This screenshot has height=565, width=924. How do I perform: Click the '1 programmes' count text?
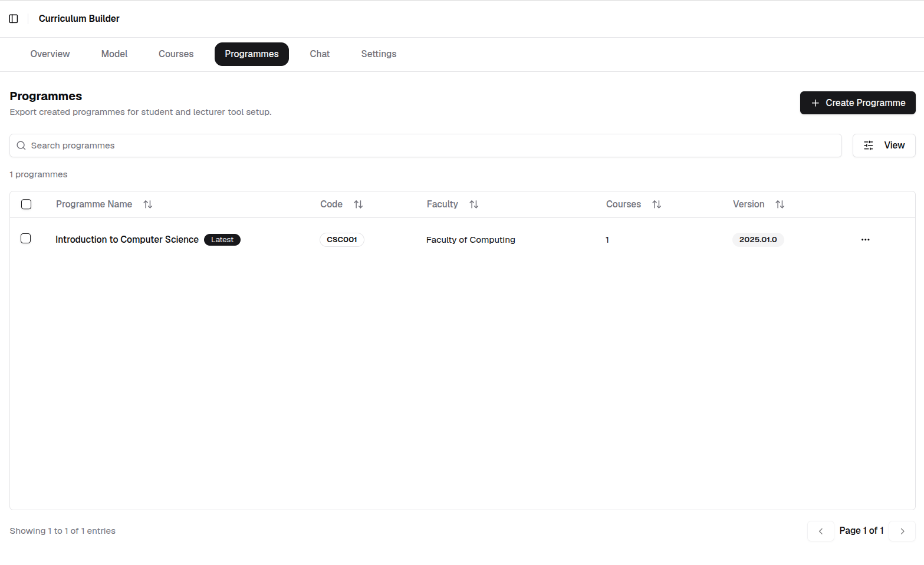coord(38,174)
